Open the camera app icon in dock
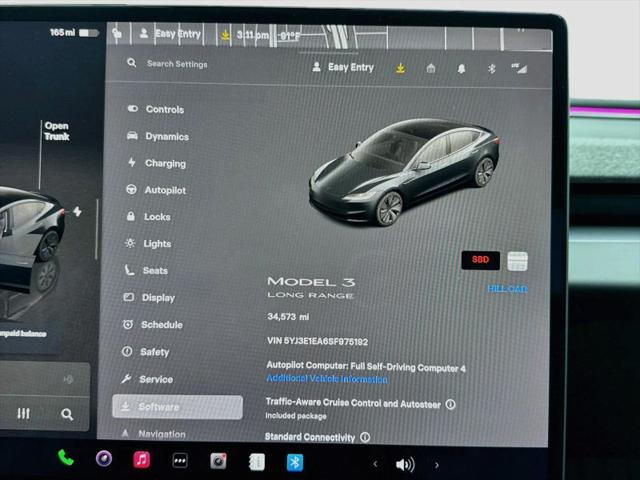This screenshot has width=640, height=480. click(104, 459)
